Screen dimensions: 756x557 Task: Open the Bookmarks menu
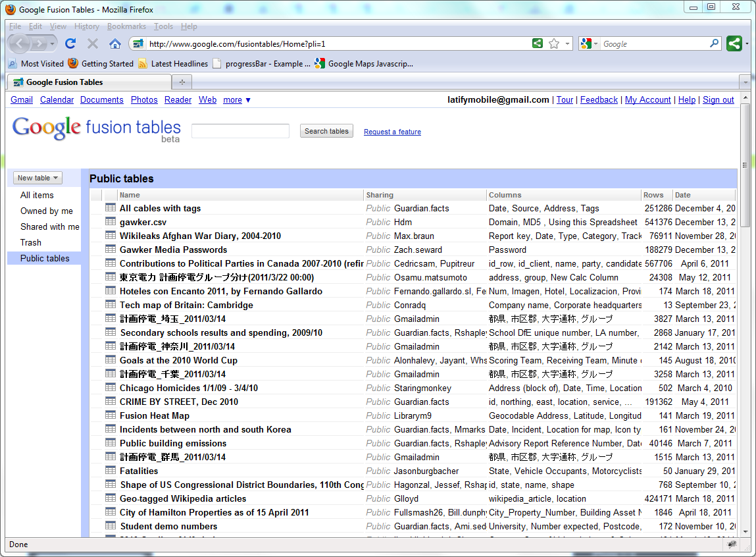click(126, 26)
